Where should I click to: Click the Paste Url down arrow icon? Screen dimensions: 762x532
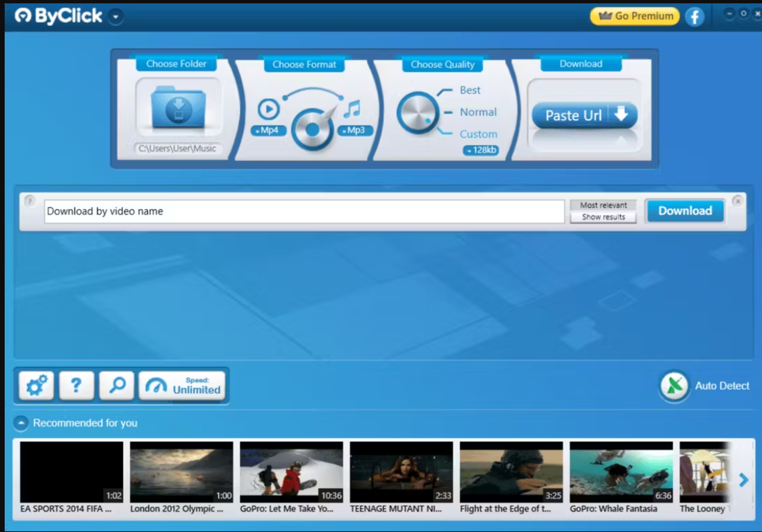621,114
